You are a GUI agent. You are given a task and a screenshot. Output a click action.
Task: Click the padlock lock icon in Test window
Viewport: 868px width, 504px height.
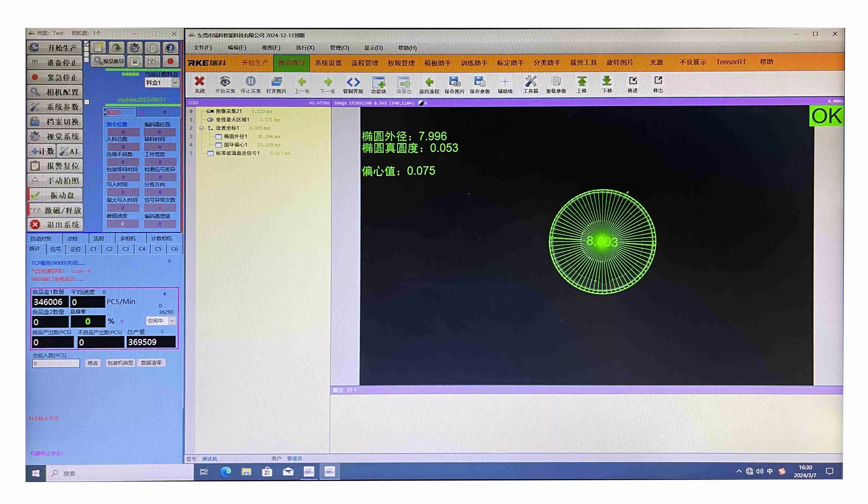click(x=135, y=62)
